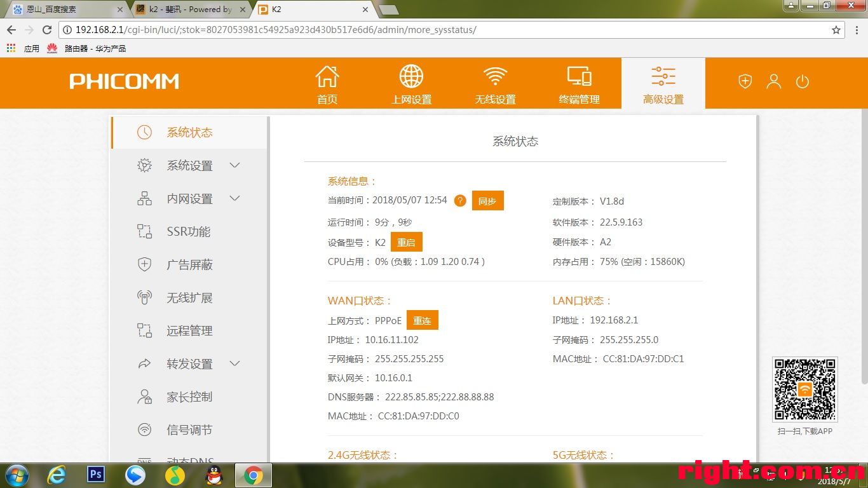Expand the 内网设置 chevron
This screenshot has height=488, width=868.
pos(234,198)
